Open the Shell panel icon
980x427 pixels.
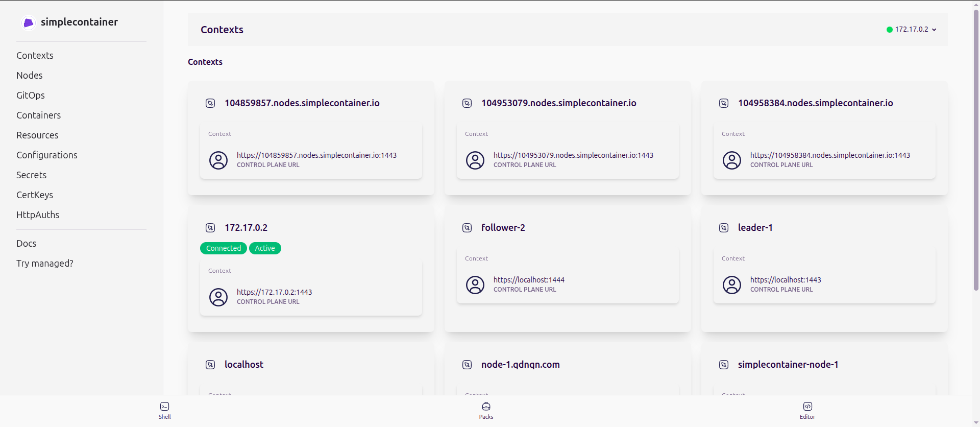164,407
